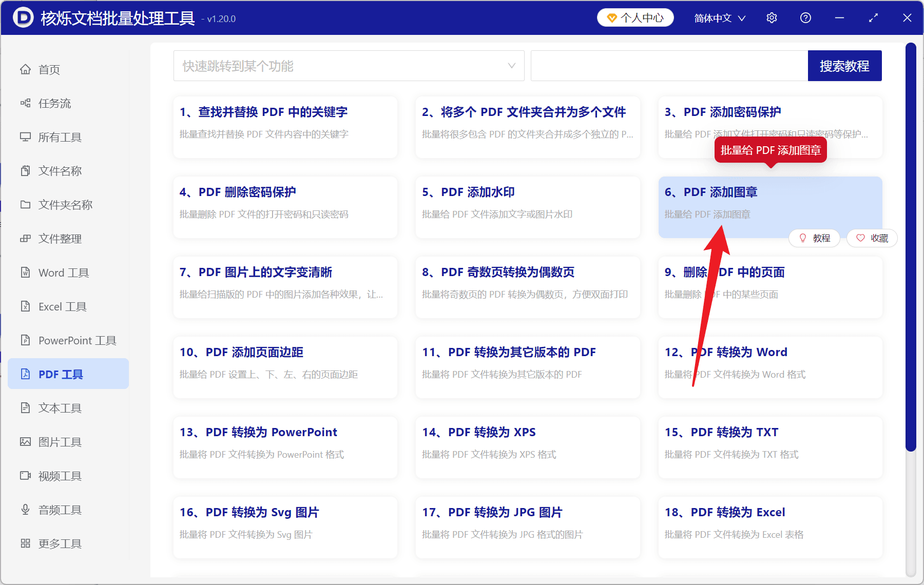924x585 pixels.
Task: Go to the 首页 menu item
Action: [49, 69]
